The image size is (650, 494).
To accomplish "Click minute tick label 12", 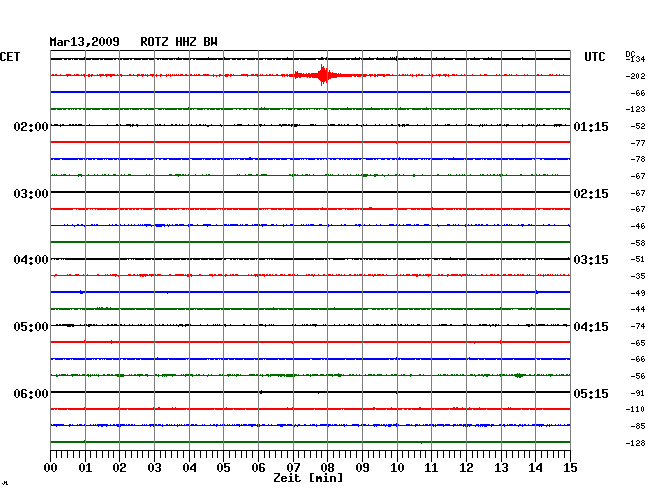I will coord(466,468).
